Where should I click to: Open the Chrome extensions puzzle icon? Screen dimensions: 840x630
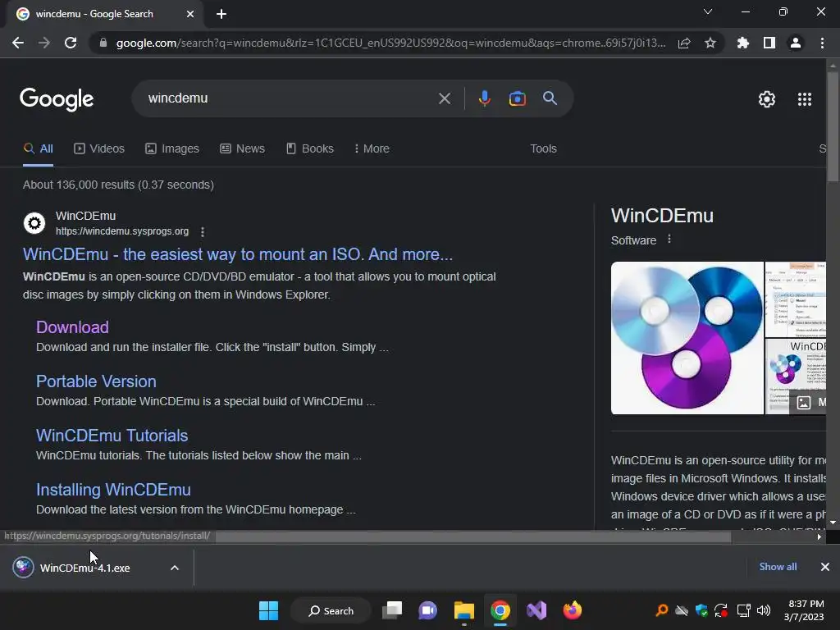pos(743,43)
